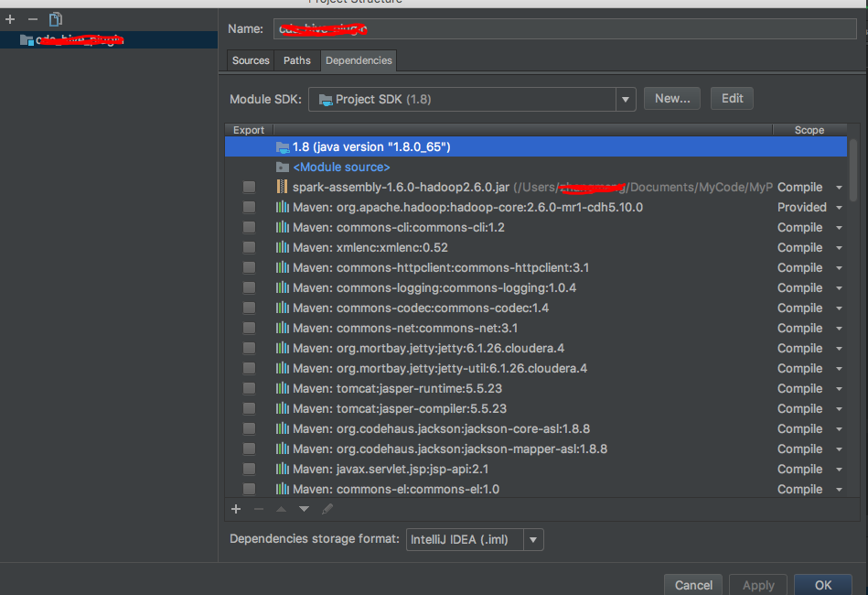Screen dimensions: 868x595
Task: Select the Dependencies tab
Action: [x=359, y=60]
